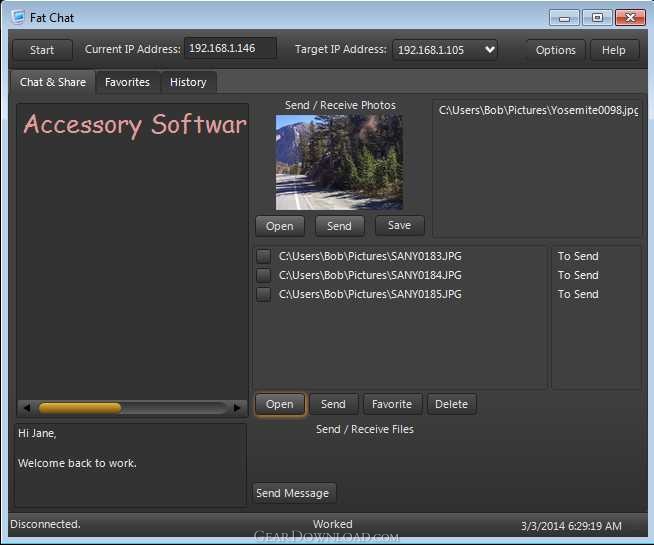Click the Worked status text
654x545 pixels.
tap(332, 524)
